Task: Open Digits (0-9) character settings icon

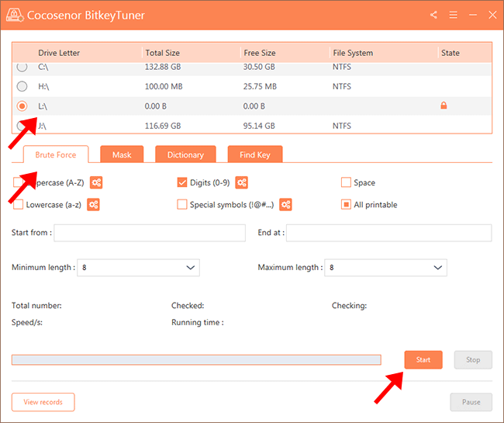Action: click(241, 182)
